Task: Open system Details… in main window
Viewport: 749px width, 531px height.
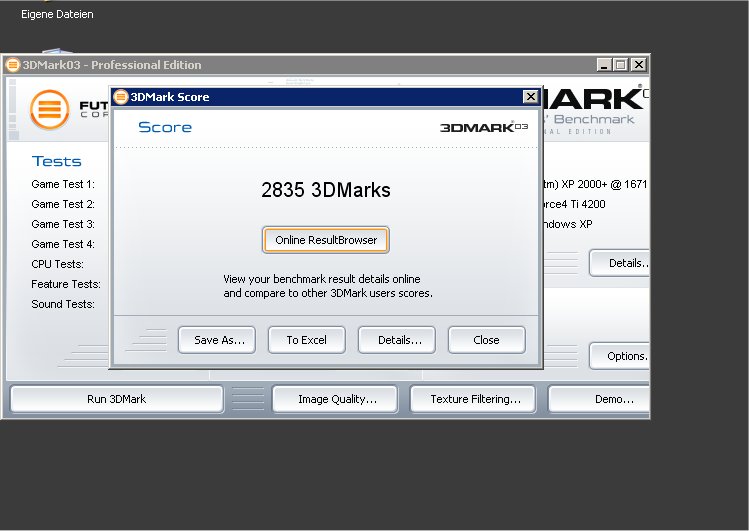Action: tap(620, 263)
